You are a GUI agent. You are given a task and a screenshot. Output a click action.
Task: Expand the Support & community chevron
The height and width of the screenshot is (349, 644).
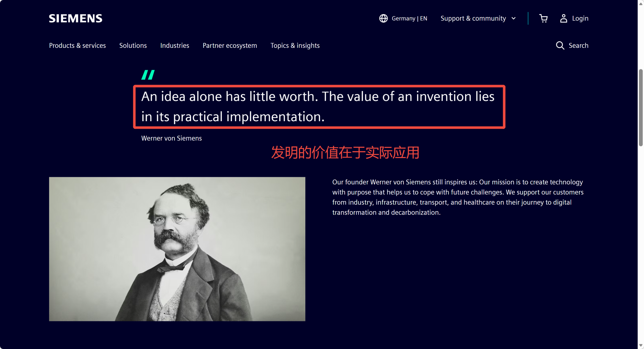pos(514,19)
